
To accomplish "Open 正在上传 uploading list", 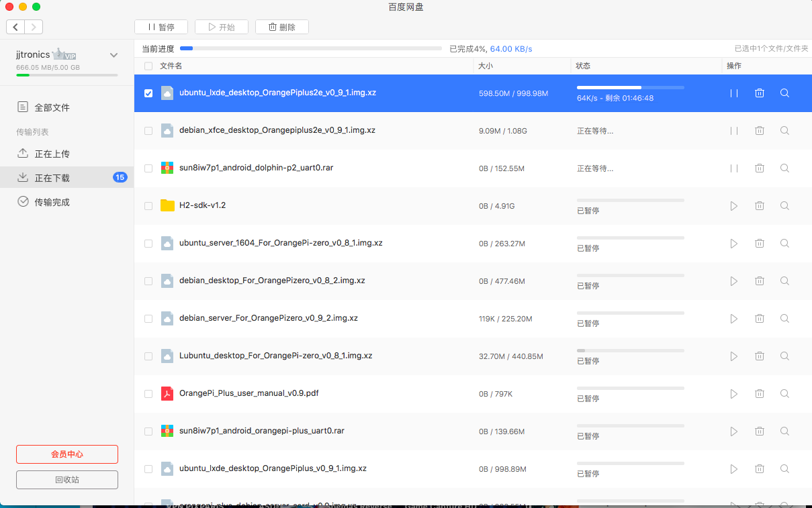I will pyautogui.click(x=67, y=154).
